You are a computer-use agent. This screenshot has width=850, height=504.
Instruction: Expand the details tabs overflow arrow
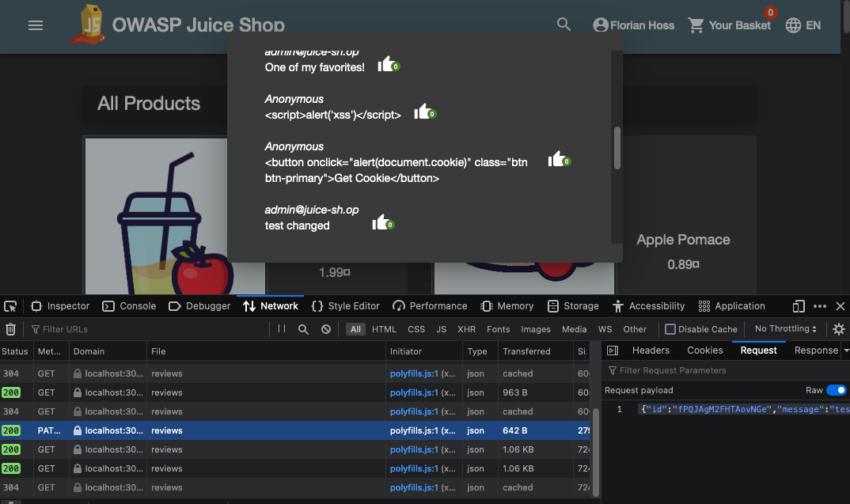pyautogui.click(x=846, y=351)
